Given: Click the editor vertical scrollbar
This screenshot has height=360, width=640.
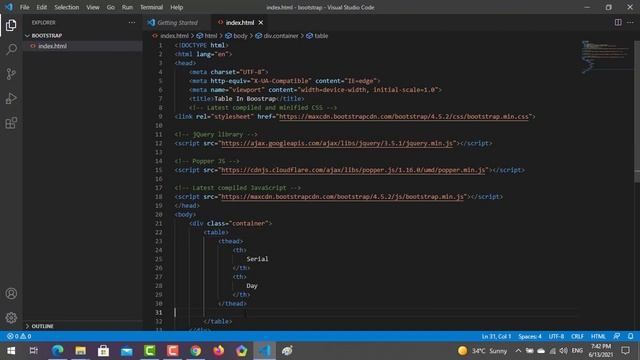Looking at the screenshot, I should coord(637,176).
